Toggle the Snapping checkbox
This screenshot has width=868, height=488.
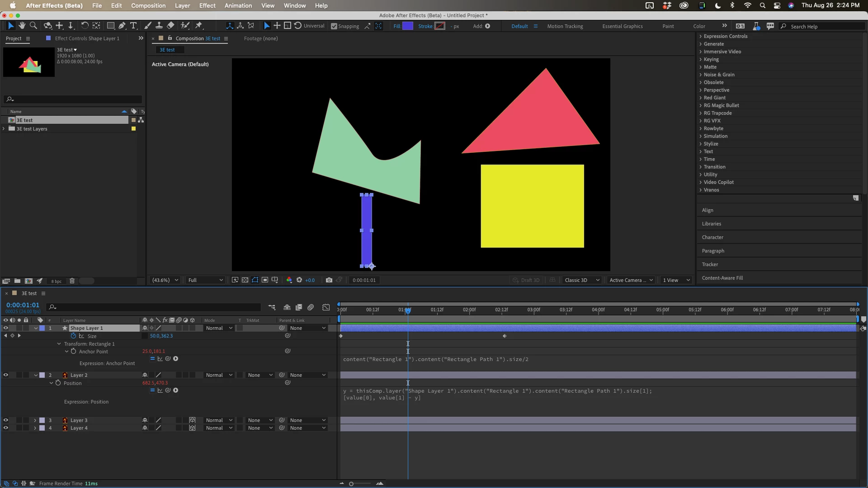click(x=334, y=26)
